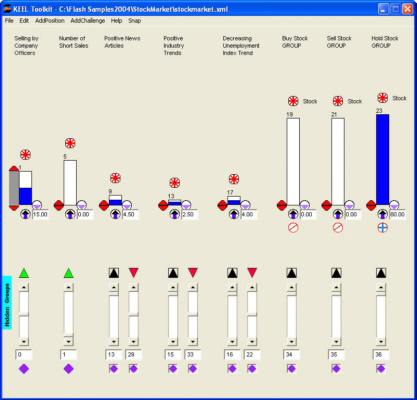Click the up-arrow circle next to value 15.00
Screen dimensions: 417x400
pyautogui.click(x=25, y=214)
